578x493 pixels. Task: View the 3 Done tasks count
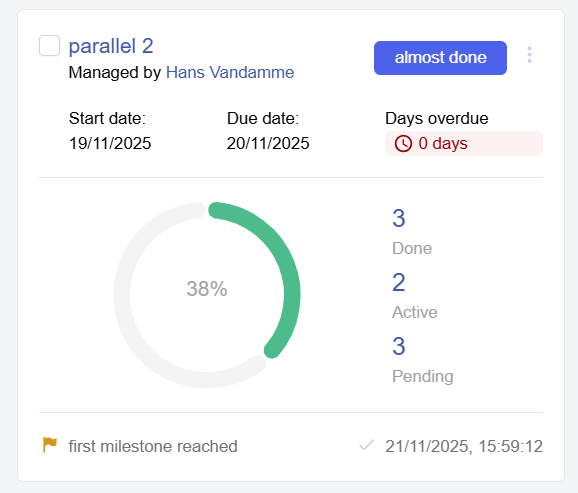(x=399, y=218)
